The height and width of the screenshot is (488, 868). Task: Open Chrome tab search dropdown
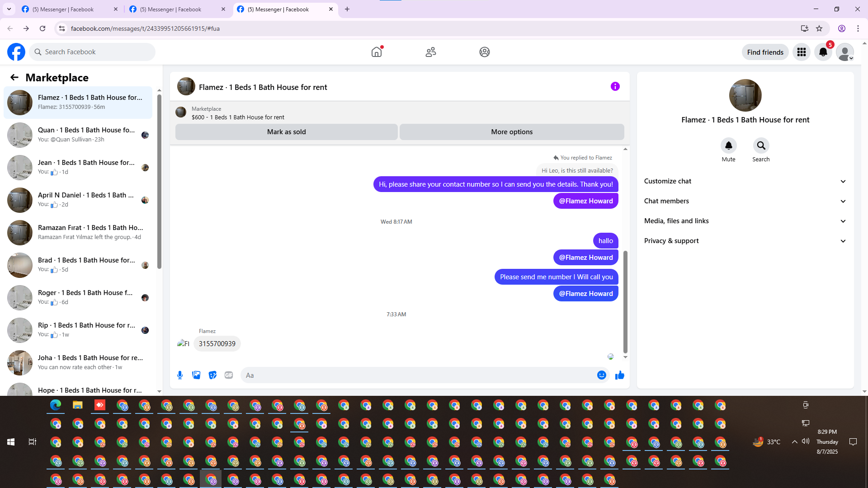coord(9,9)
